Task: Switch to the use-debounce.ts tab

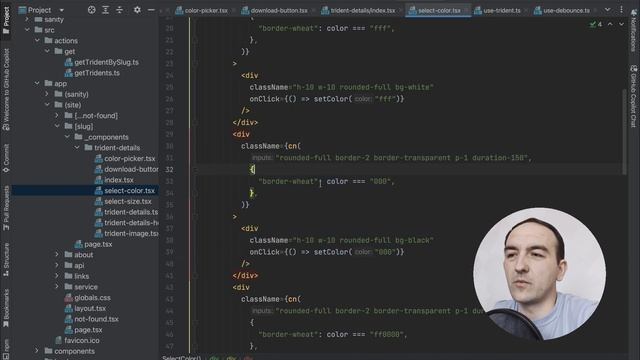Action: click(562, 10)
